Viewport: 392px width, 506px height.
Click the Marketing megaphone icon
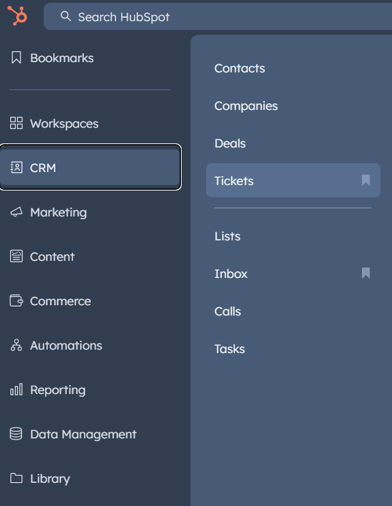(16, 212)
